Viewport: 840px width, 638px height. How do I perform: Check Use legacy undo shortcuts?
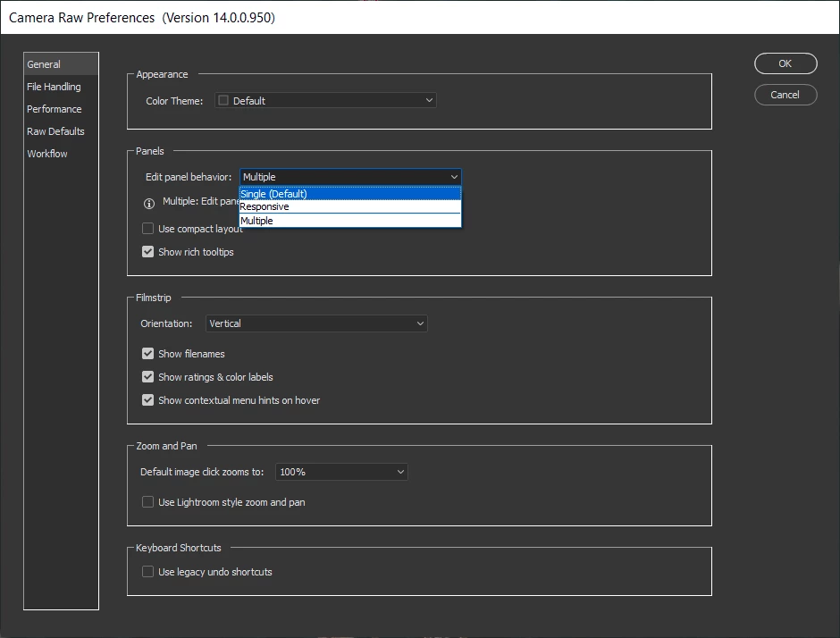(x=147, y=572)
